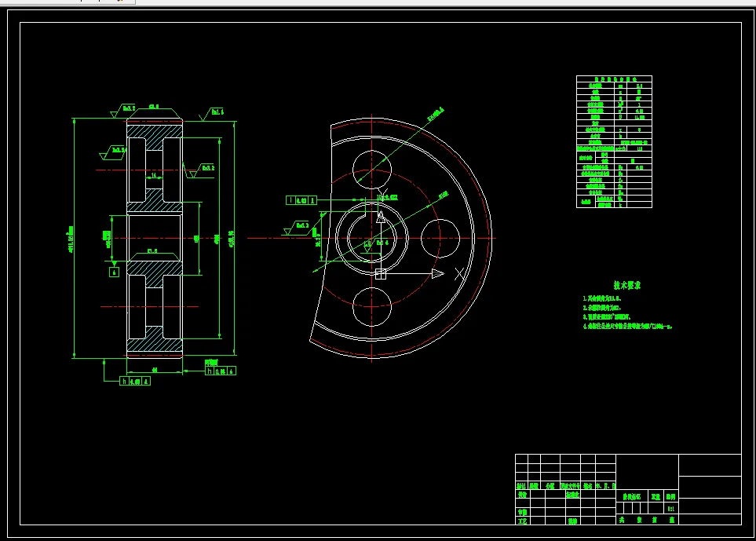Select technical requirement line 1
Screen dimensions: 756x541
coord(601,299)
